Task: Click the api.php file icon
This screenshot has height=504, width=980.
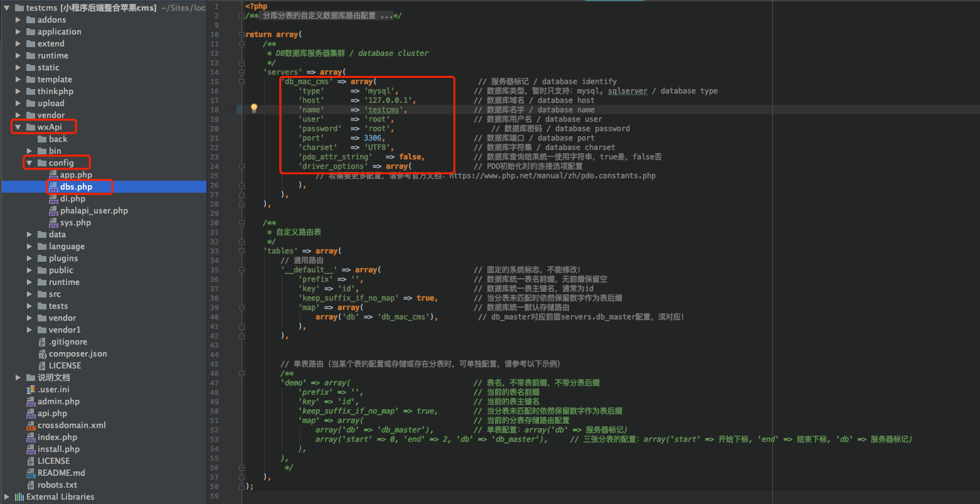Action: click(31, 414)
